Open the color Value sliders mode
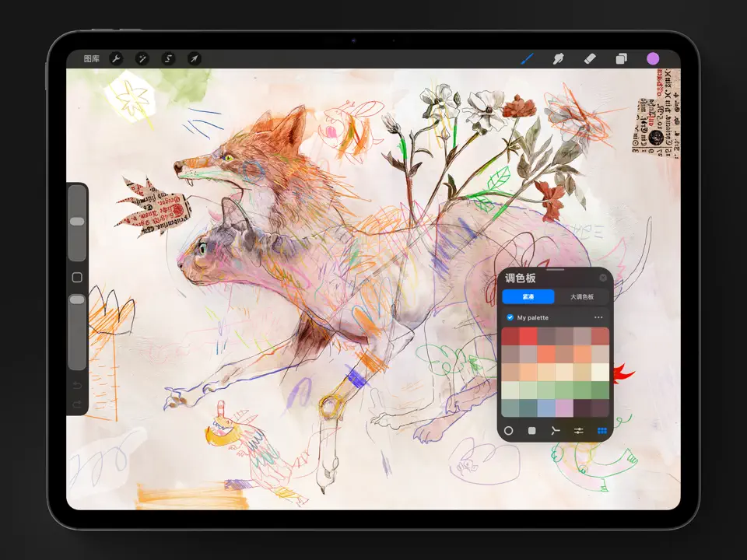 coord(579,430)
